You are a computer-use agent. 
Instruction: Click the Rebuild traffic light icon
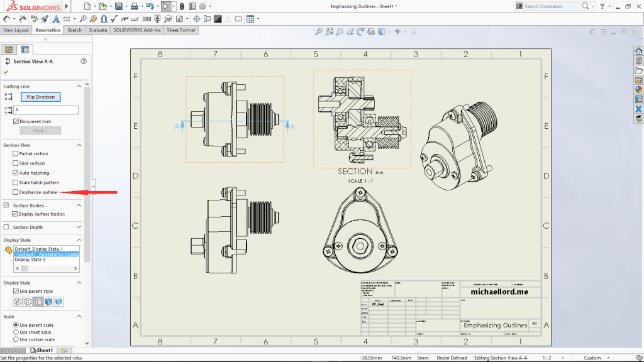[182, 6]
